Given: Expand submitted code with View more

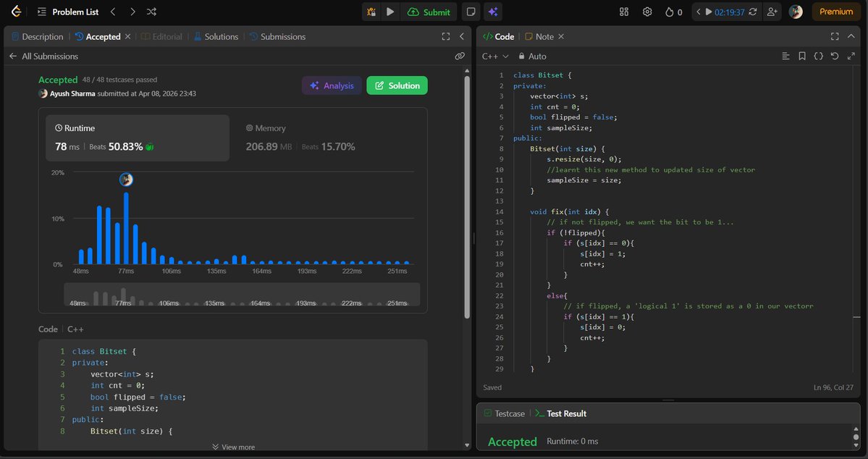Looking at the screenshot, I should [x=233, y=447].
